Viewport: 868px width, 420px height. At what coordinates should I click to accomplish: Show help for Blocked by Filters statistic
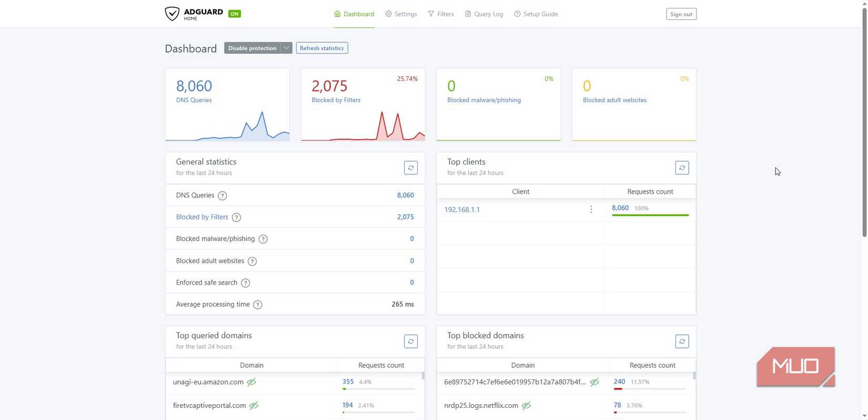(237, 217)
